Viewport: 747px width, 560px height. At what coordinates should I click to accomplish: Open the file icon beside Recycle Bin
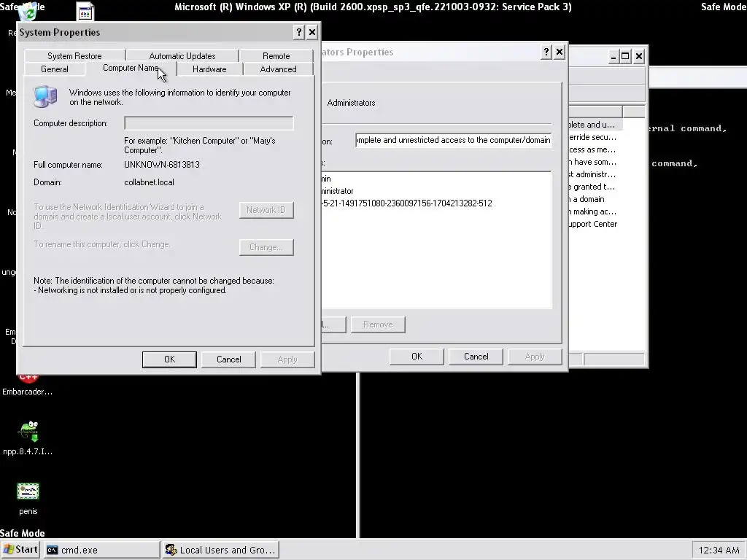pos(85,12)
